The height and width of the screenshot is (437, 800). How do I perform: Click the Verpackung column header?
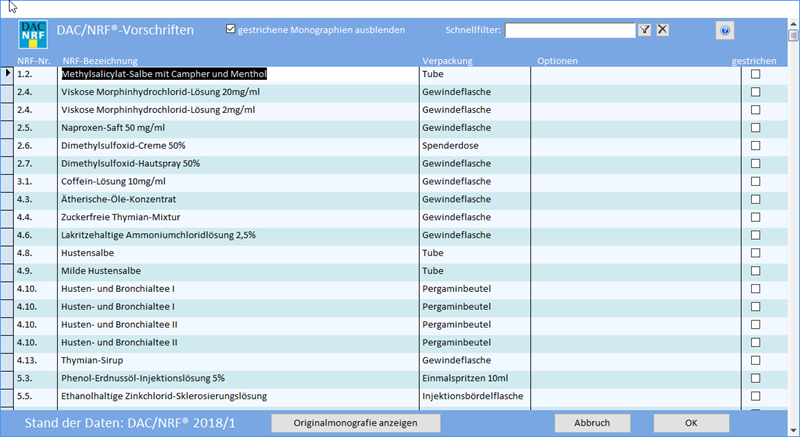tap(447, 61)
